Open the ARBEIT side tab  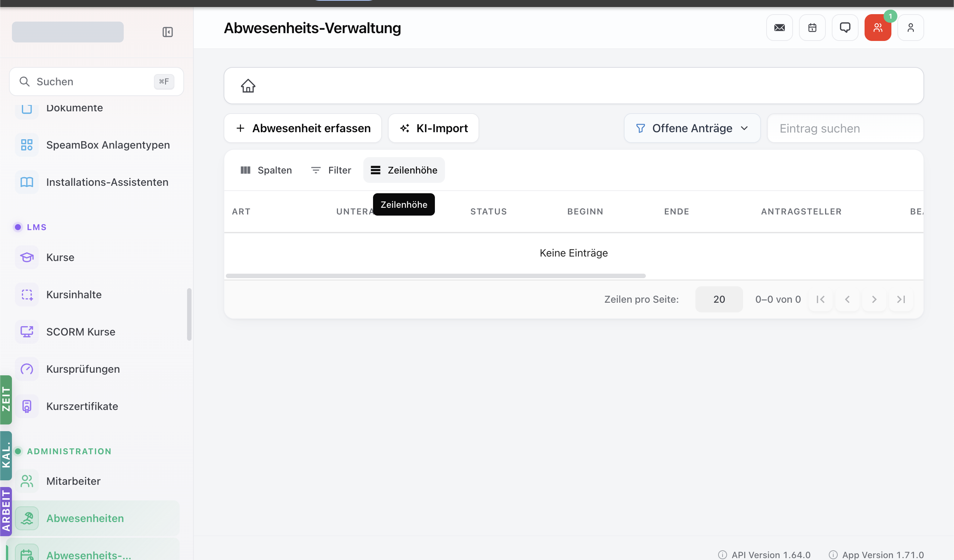[6, 511]
